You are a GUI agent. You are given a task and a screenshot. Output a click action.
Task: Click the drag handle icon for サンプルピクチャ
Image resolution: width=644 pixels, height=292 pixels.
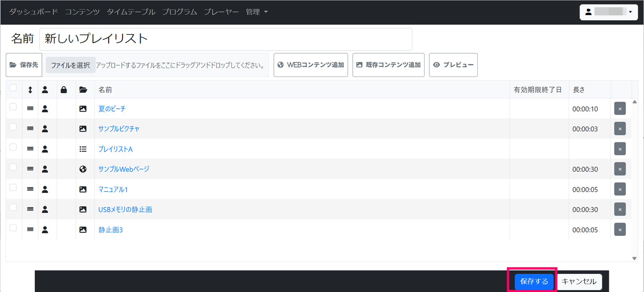pos(30,129)
